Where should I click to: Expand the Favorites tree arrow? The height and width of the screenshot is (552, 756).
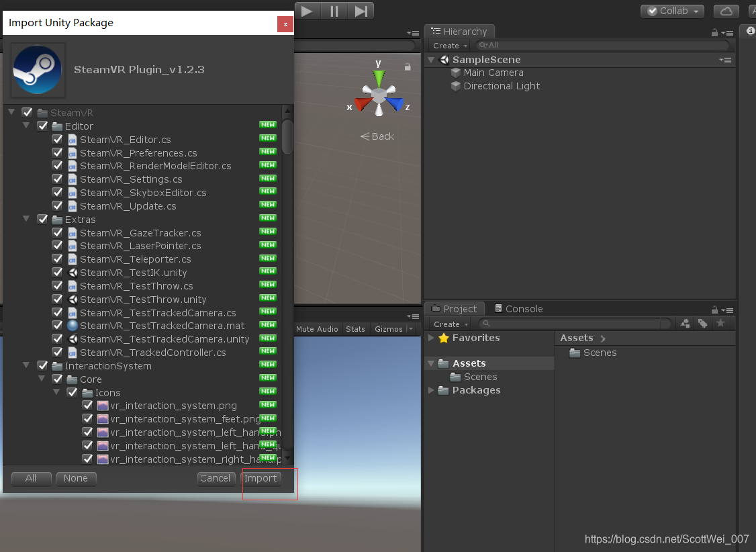[431, 338]
